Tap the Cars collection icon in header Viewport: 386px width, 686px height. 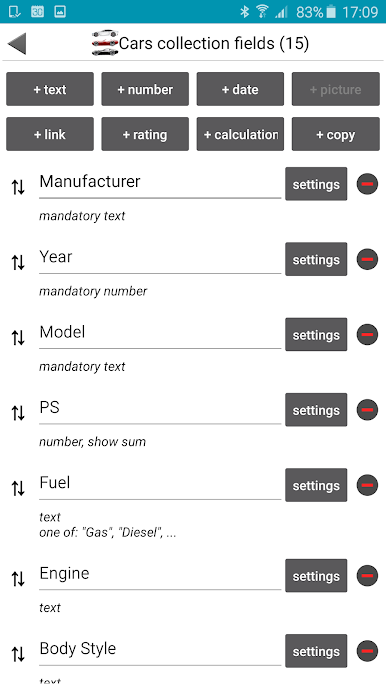[x=105, y=43]
